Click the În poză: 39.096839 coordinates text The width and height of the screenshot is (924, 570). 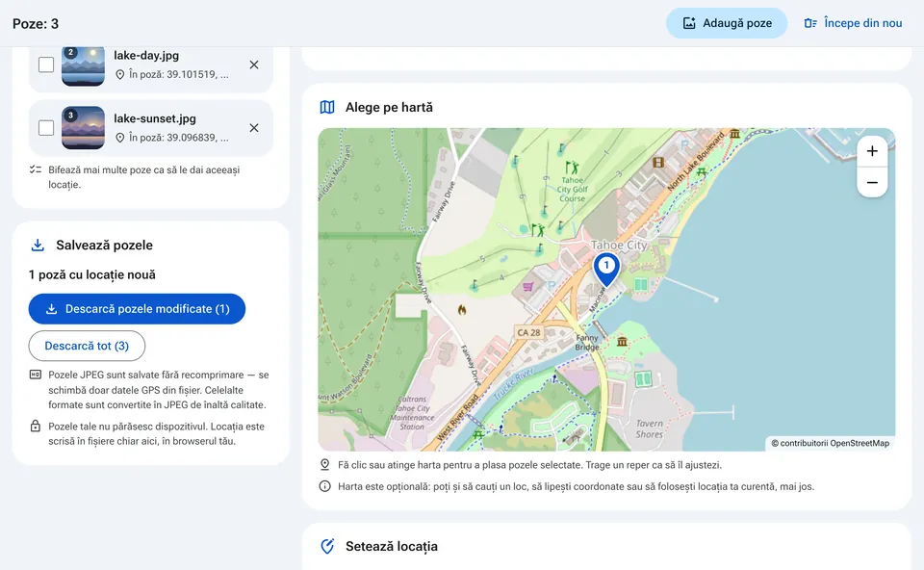pyautogui.click(x=179, y=138)
